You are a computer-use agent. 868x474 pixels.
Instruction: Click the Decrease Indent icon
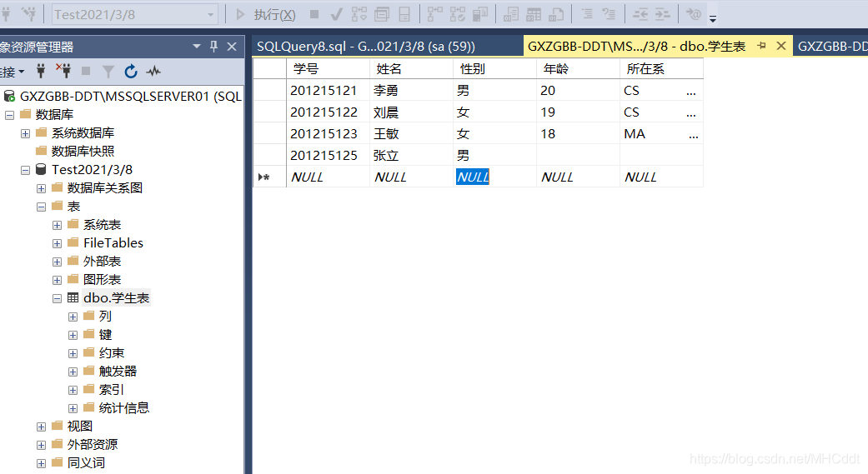pos(640,14)
